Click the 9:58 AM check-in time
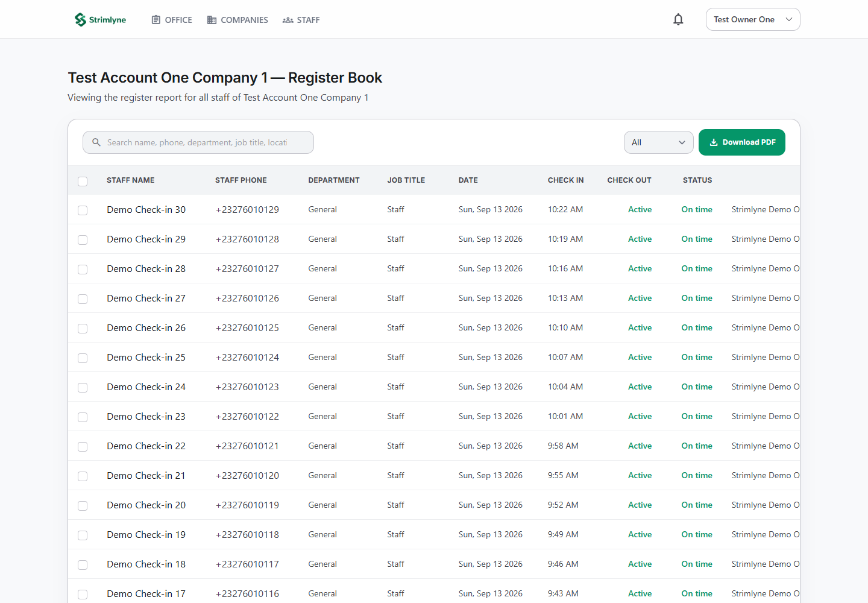 (x=563, y=446)
